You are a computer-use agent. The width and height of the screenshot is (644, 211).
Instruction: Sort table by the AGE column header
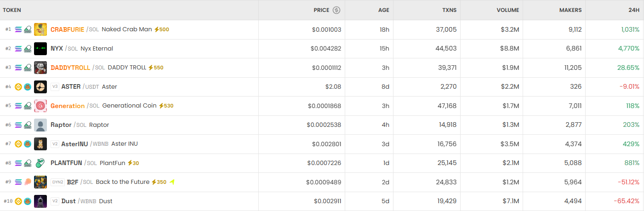point(384,10)
